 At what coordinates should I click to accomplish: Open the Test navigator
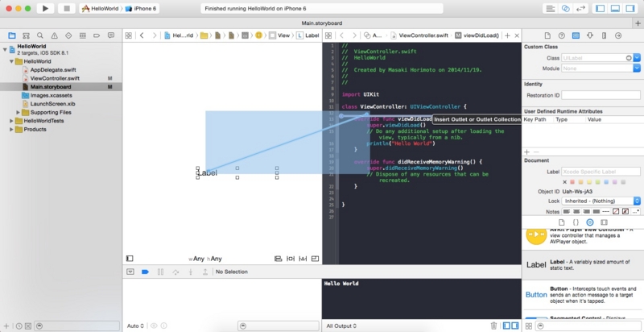click(x=68, y=35)
